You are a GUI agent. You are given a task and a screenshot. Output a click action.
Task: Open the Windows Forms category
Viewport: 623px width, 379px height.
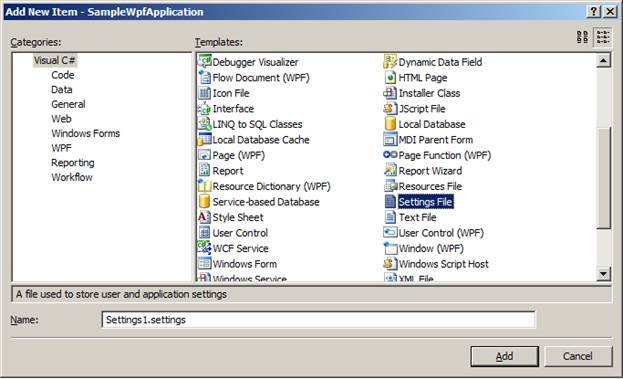(85, 133)
